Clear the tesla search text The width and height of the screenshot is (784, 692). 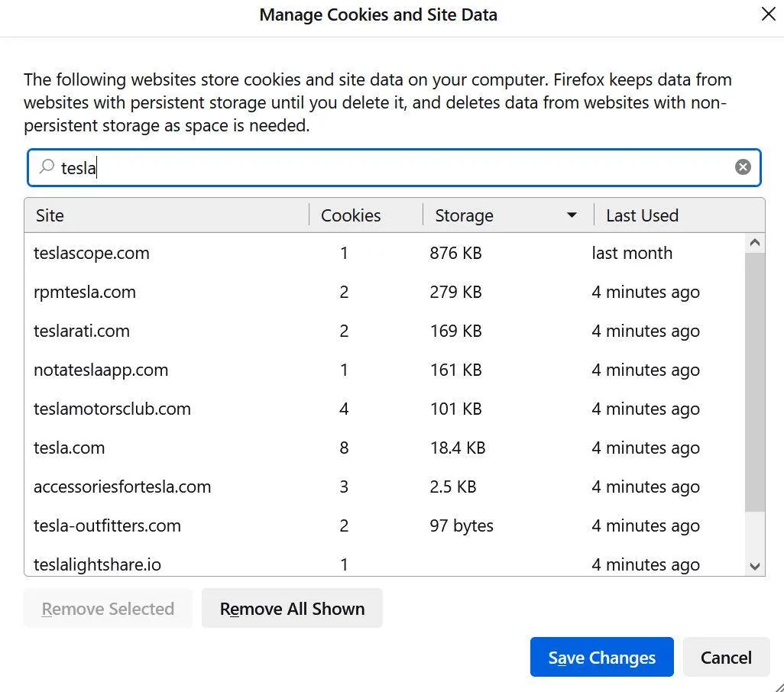[x=743, y=167]
